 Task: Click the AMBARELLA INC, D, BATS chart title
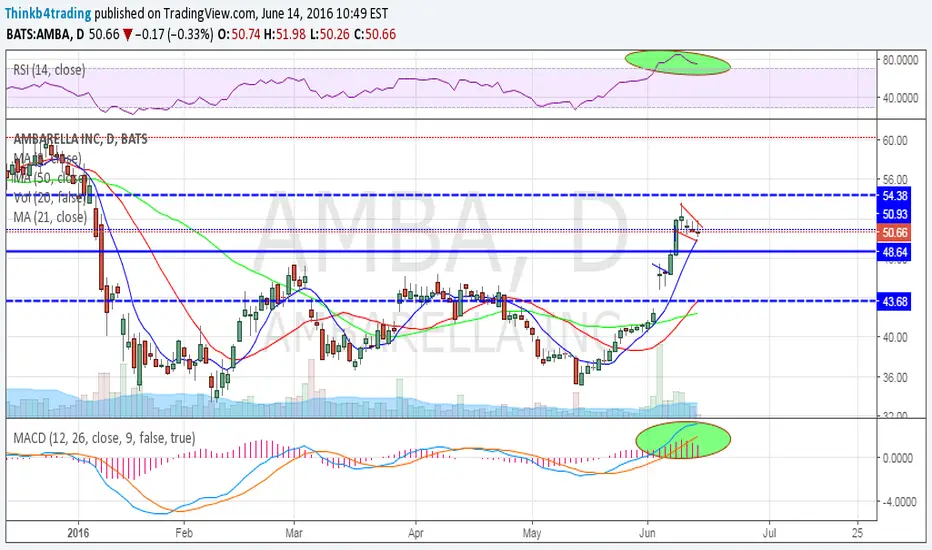pos(80,139)
